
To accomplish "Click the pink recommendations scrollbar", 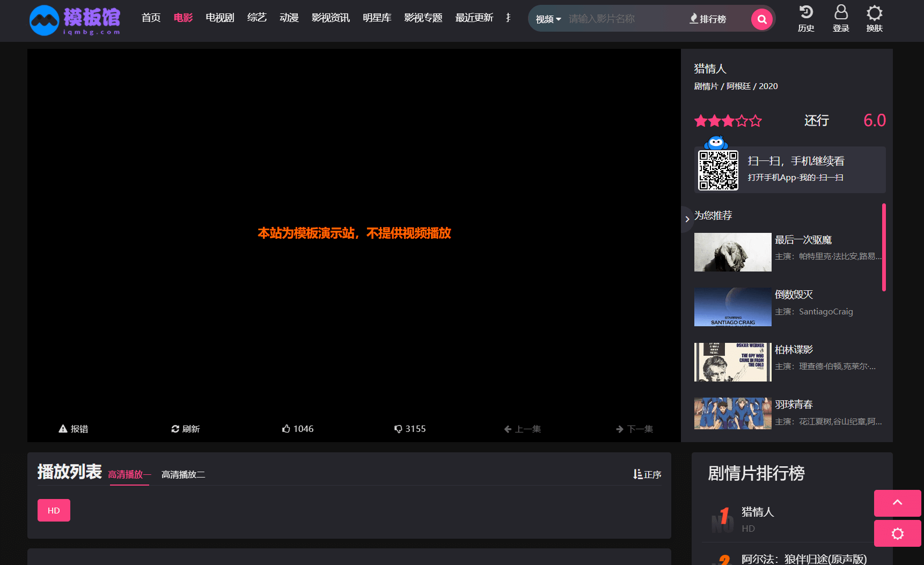I will tap(883, 247).
